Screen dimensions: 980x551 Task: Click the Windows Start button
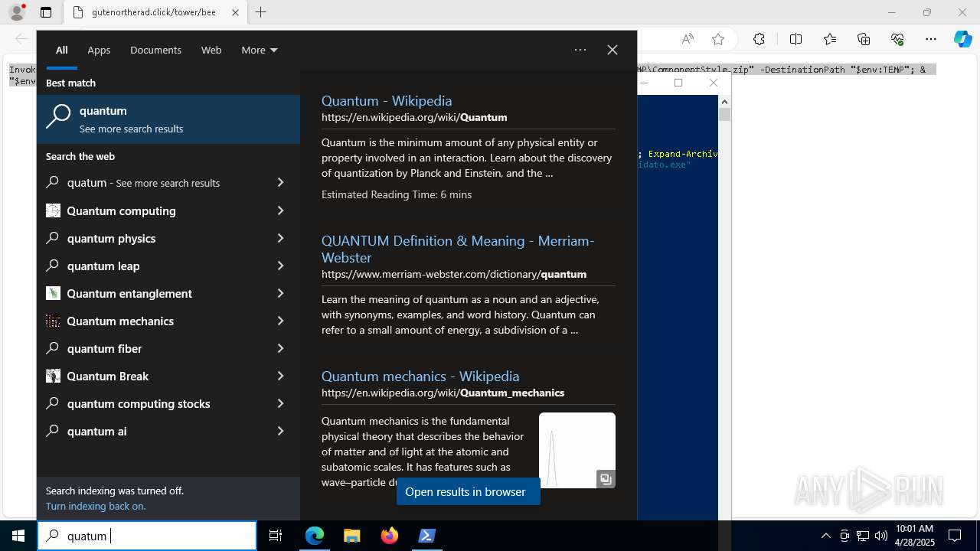coord(18,536)
